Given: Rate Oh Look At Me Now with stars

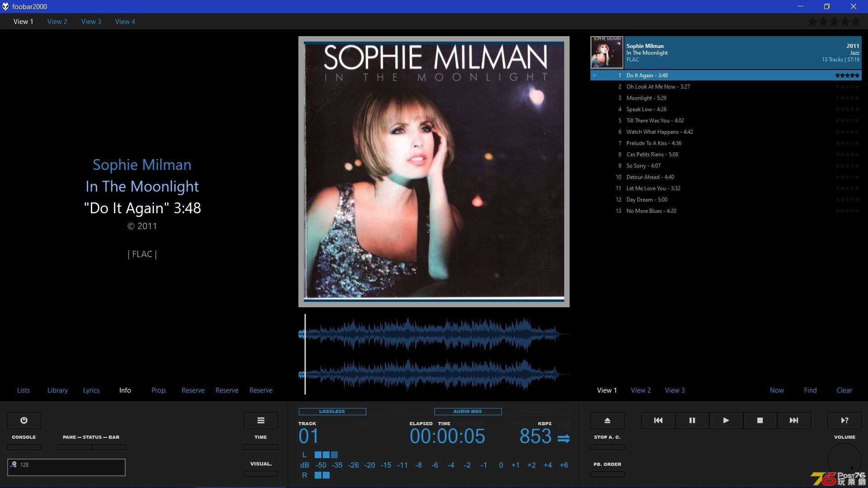Looking at the screenshot, I should tap(847, 87).
